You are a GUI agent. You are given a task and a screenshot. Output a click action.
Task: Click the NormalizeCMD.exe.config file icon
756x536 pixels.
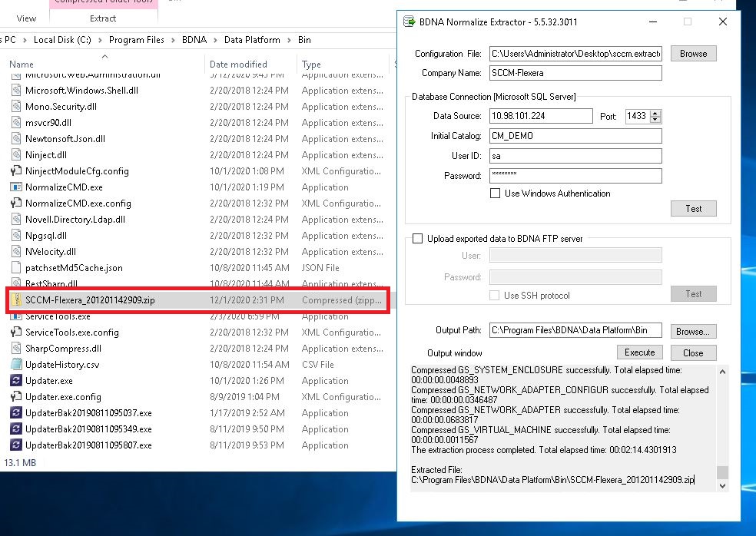pos(16,203)
